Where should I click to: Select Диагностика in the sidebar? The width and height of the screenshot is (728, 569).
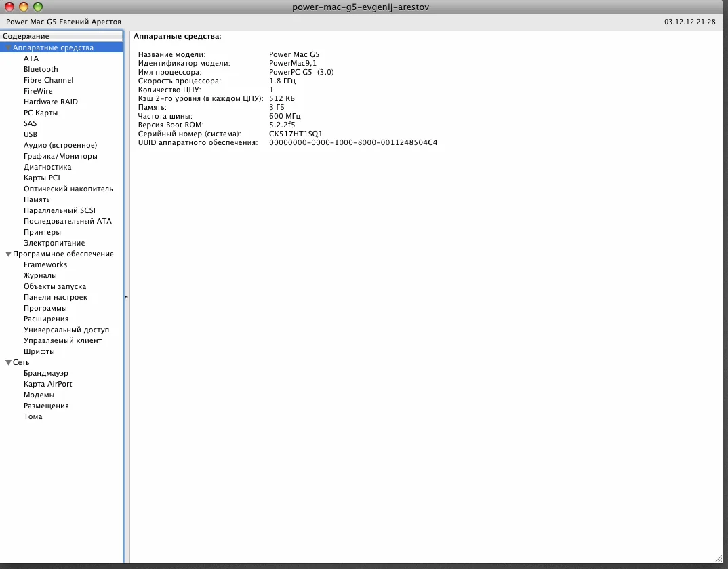pyautogui.click(x=47, y=167)
